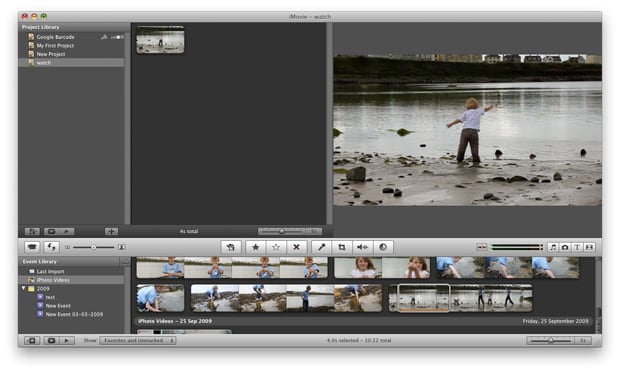Open the Show Favorites and Unmarked dropdown

138,340
